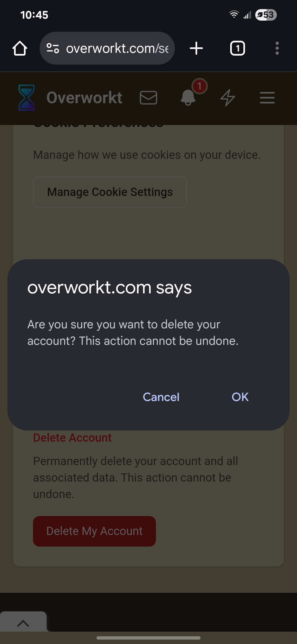297x644 pixels.
Task: Tap the bottom navigation gesture bar
Action: 148,638
